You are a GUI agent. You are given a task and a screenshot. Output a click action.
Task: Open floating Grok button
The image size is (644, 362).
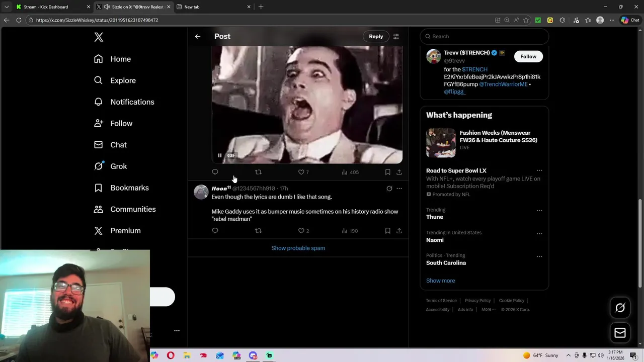[x=620, y=308]
